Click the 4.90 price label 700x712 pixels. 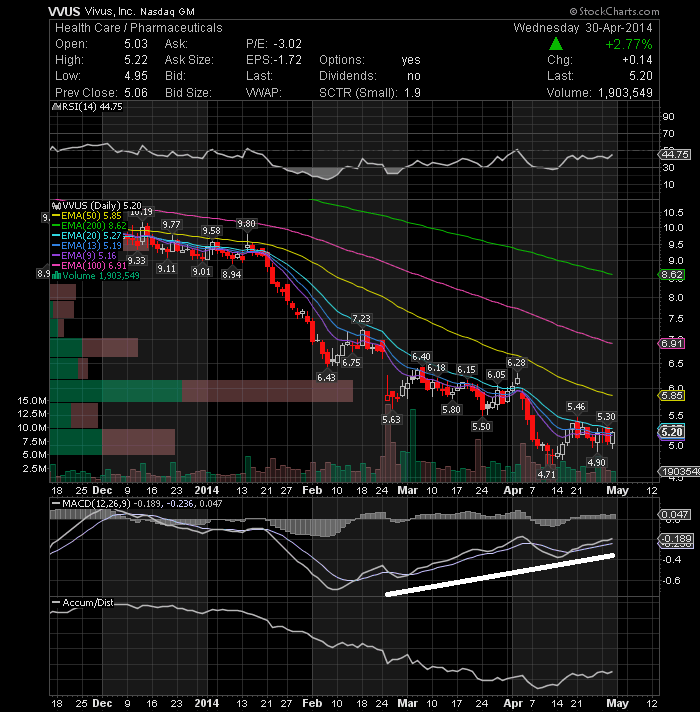coord(596,462)
